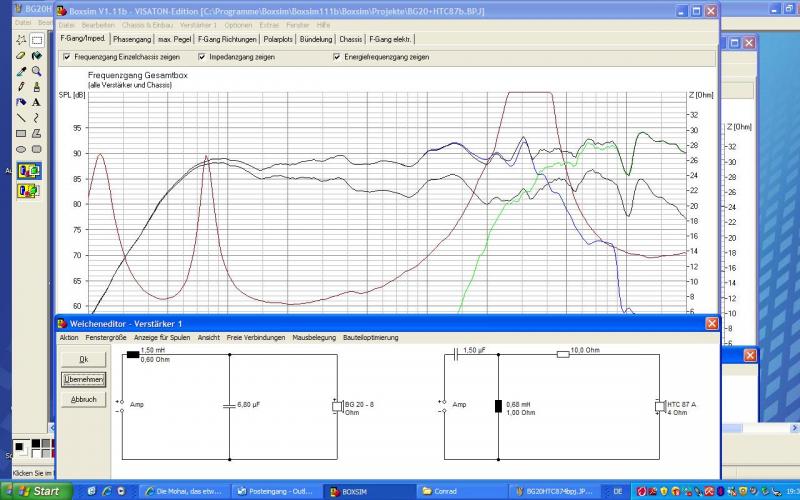Select the Magnifier zoom tool in Paint

(37, 71)
